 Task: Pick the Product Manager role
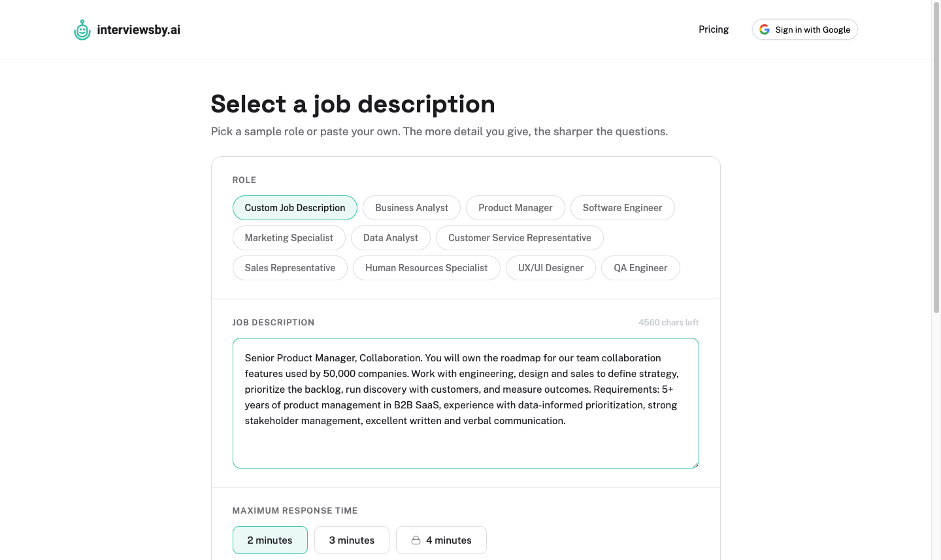(x=516, y=208)
